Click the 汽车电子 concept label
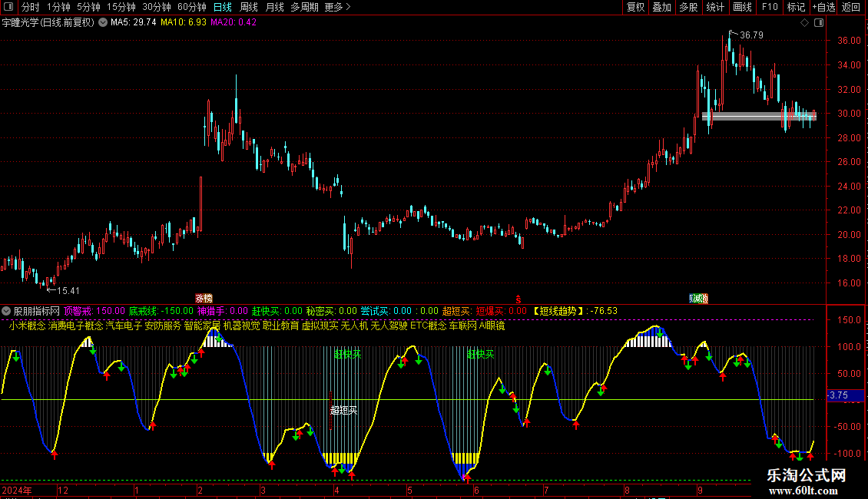 coord(124,326)
